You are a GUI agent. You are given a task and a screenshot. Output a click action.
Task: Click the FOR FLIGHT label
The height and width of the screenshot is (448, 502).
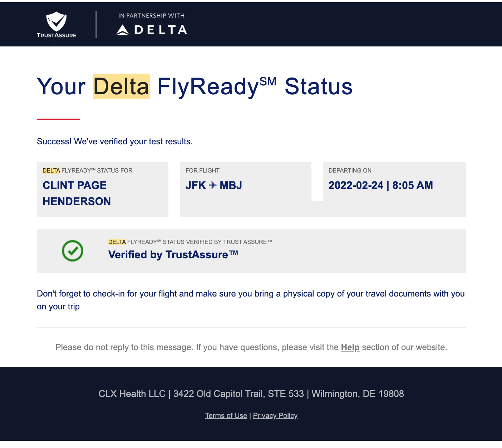(202, 170)
